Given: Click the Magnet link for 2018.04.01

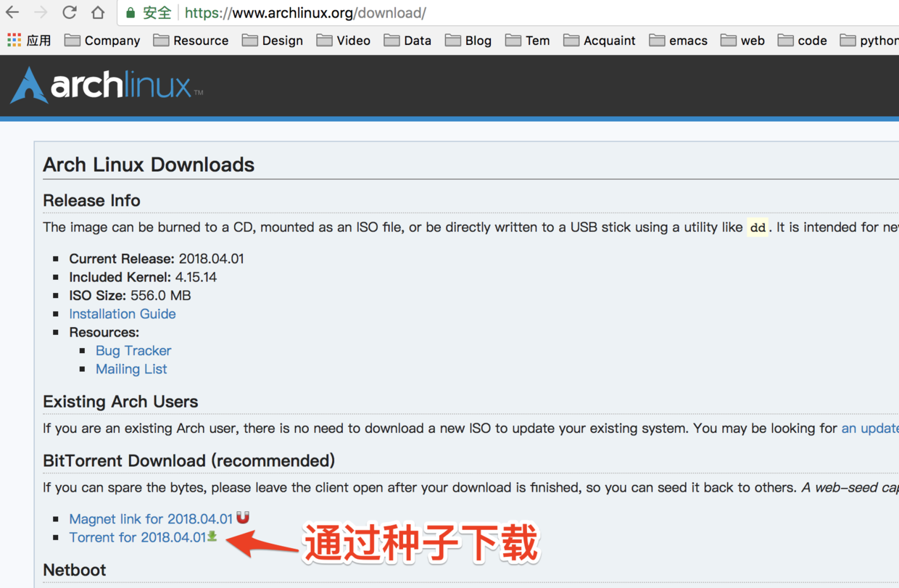Looking at the screenshot, I should click(151, 519).
